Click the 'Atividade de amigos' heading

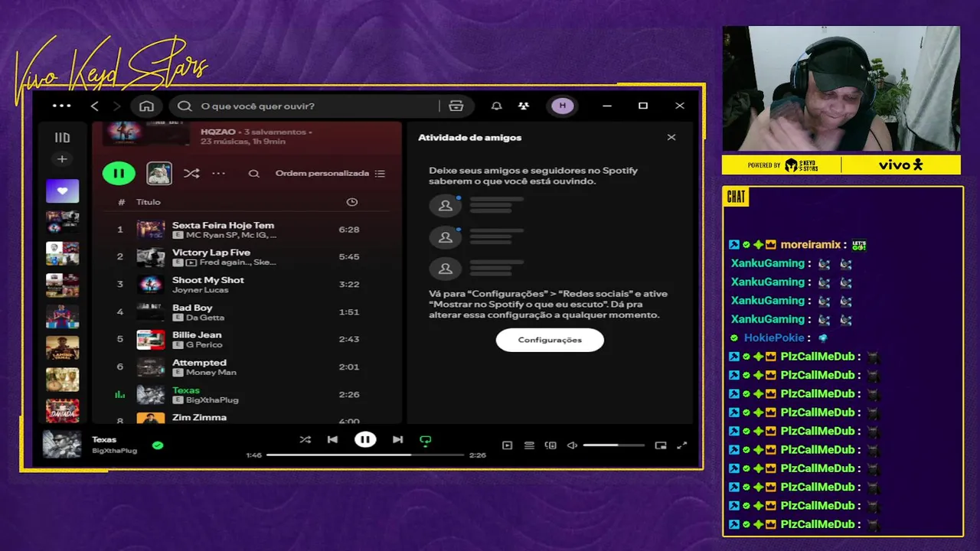coord(469,138)
